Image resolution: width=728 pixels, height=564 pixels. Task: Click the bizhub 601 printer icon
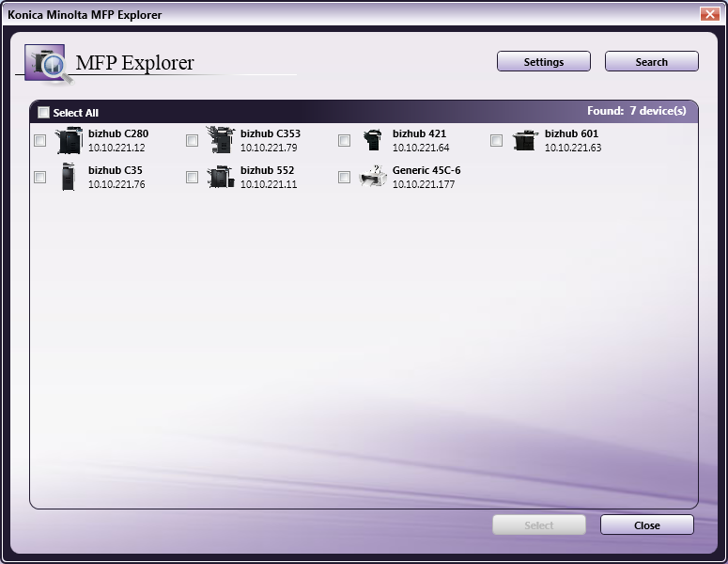pyautogui.click(x=525, y=140)
